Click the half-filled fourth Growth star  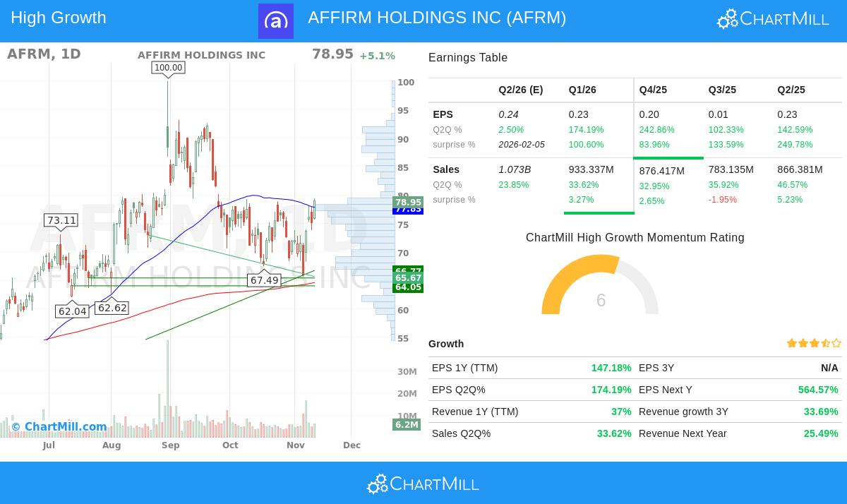coord(826,343)
